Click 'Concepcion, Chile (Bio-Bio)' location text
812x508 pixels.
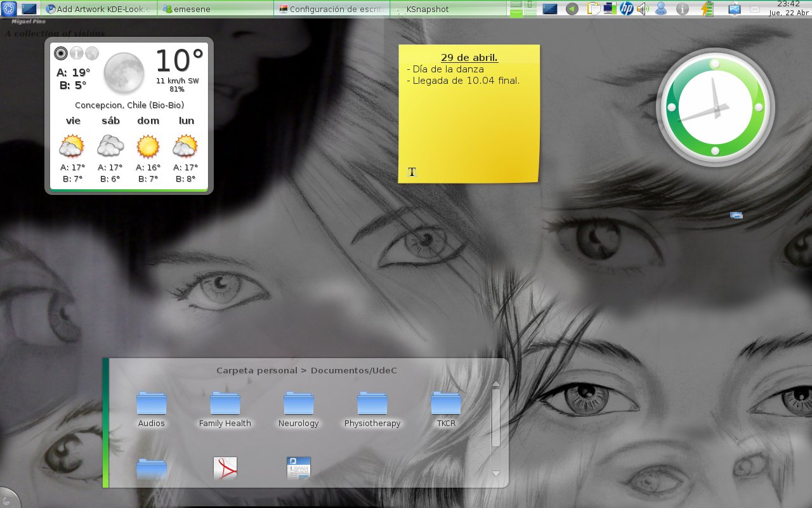(129, 105)
